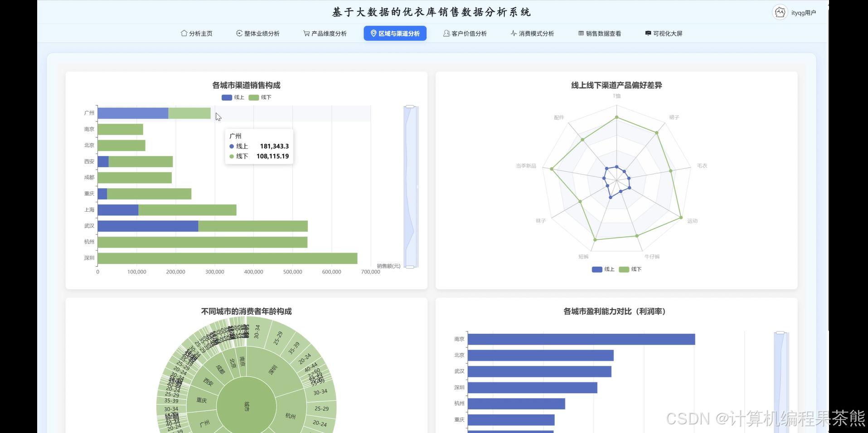This screenshot has height=433, width=868.
Task: Click the central 城市 sunburst node
Action: [247, 406]
